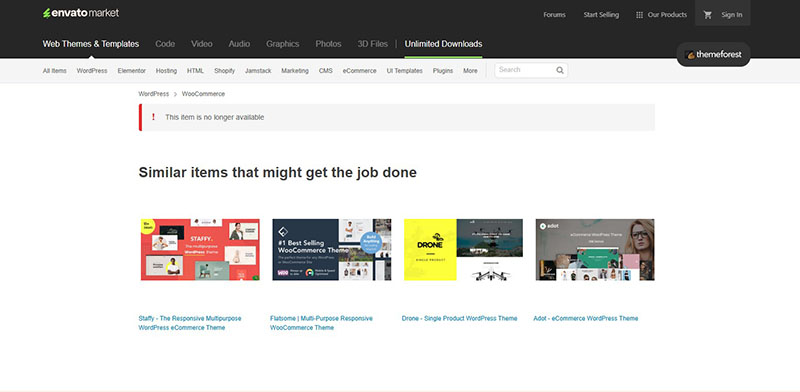This screenshot has height=392, width=800.
Task: Open the Forums link
Action: coord(554,15)
